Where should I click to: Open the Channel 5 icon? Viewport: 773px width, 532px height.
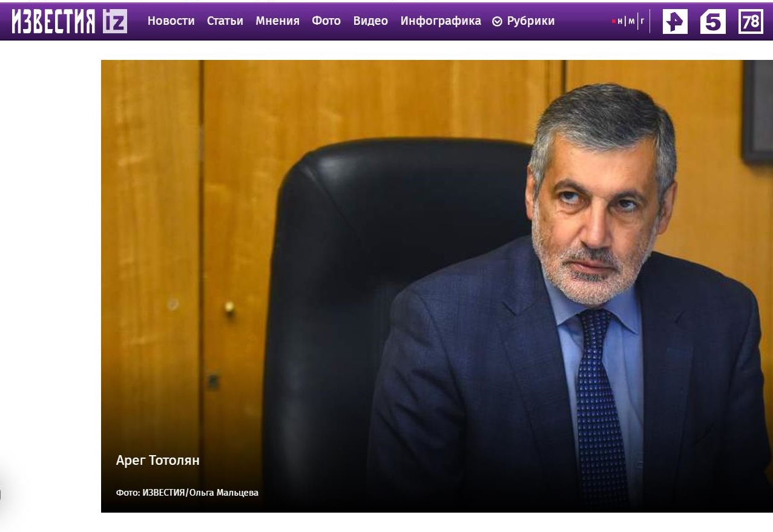[712, 22]
